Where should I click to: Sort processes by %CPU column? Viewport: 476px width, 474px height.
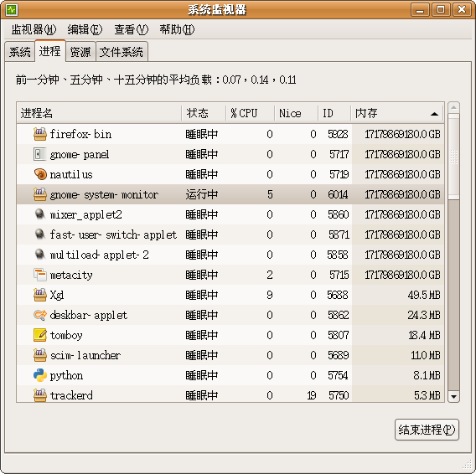coord(250,113)
